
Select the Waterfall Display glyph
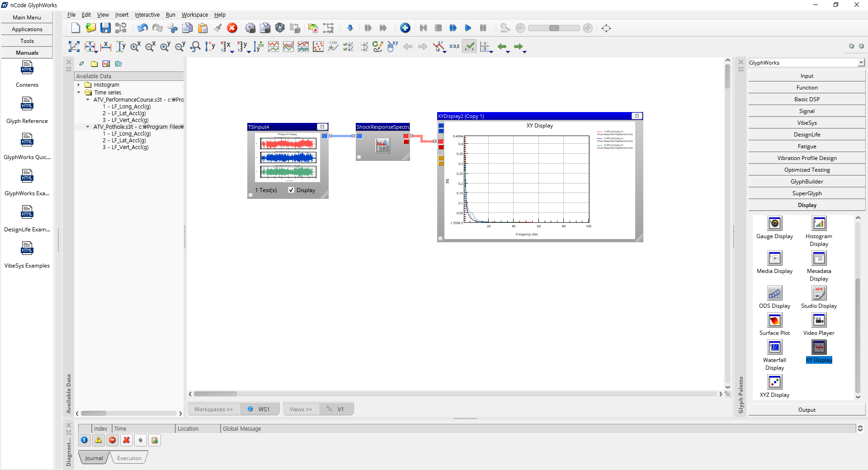[x=774, y=355]
